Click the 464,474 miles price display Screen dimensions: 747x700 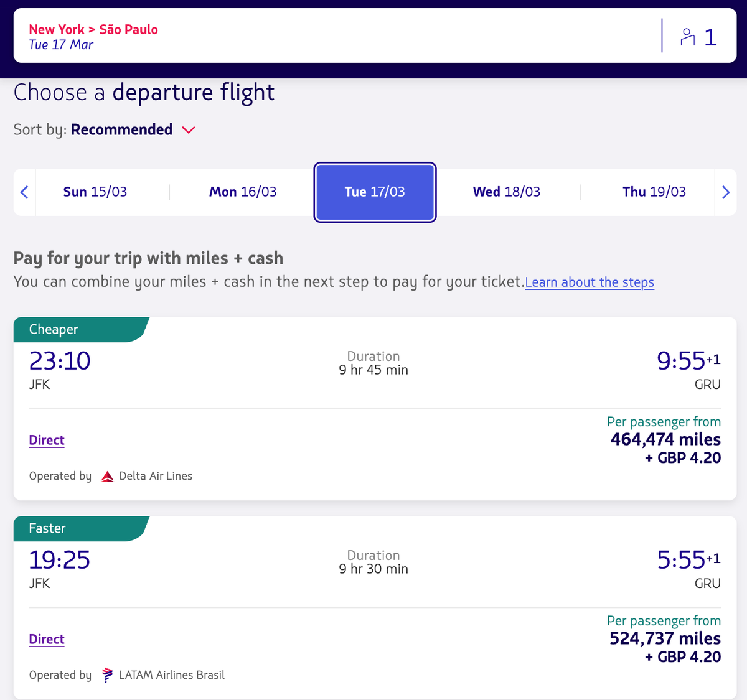click(x=664, y=439)
